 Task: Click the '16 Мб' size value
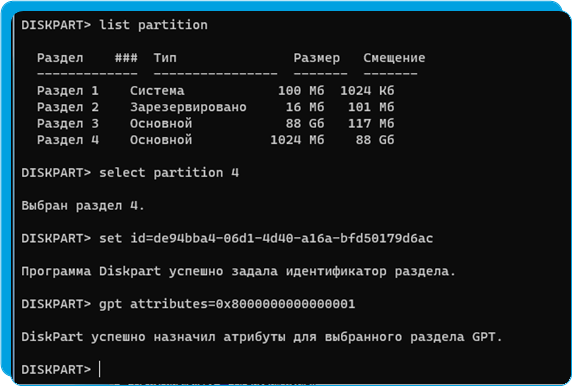(x=305, y=107)
